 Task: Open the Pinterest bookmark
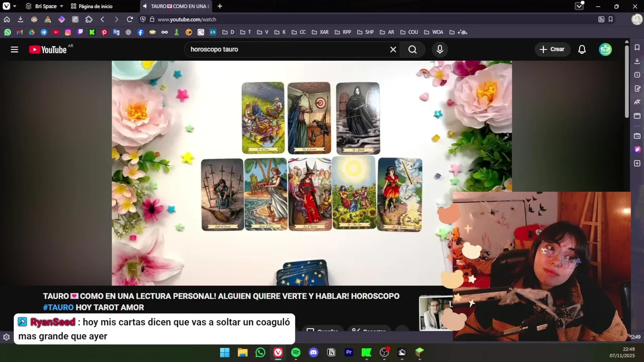click(104, 32)
